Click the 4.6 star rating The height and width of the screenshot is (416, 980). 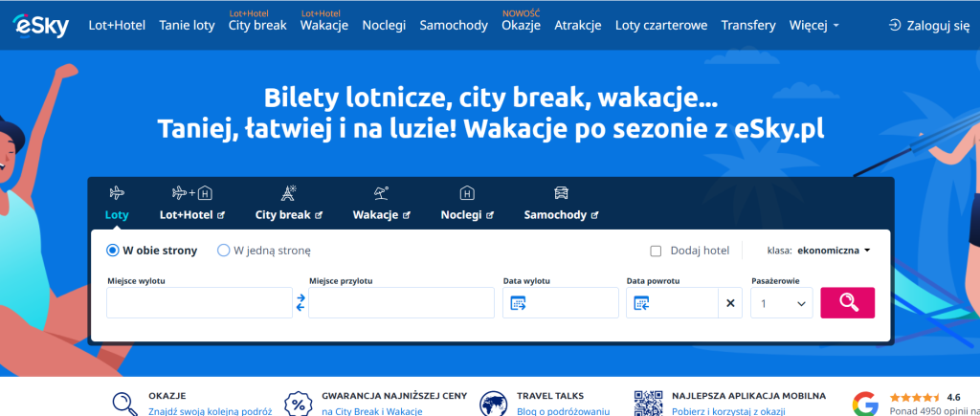pos(925,397)
